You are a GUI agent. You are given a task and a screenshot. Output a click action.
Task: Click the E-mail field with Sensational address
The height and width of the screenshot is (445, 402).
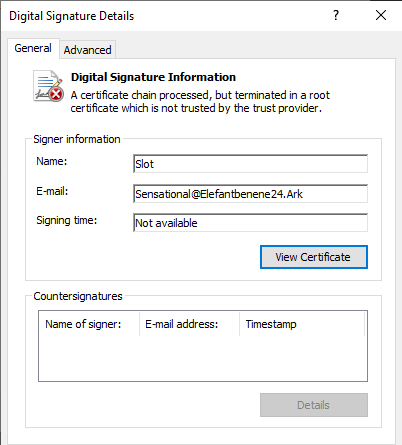(250, 194)
